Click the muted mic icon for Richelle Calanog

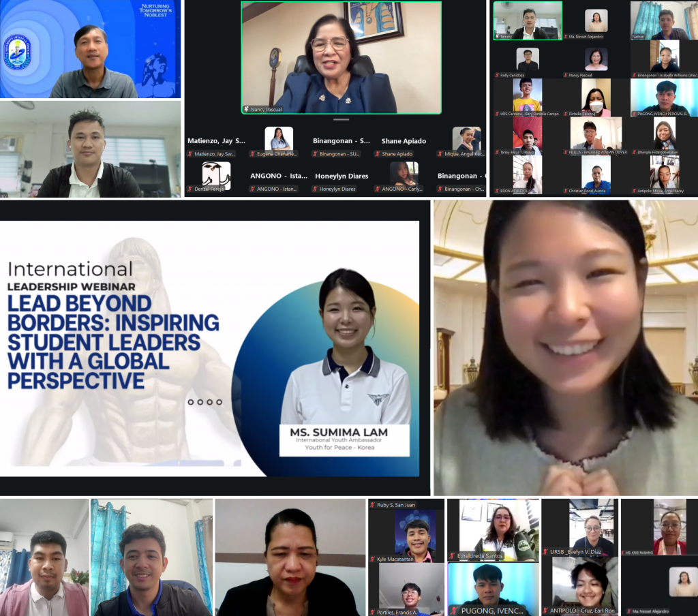tap(565, 113)
